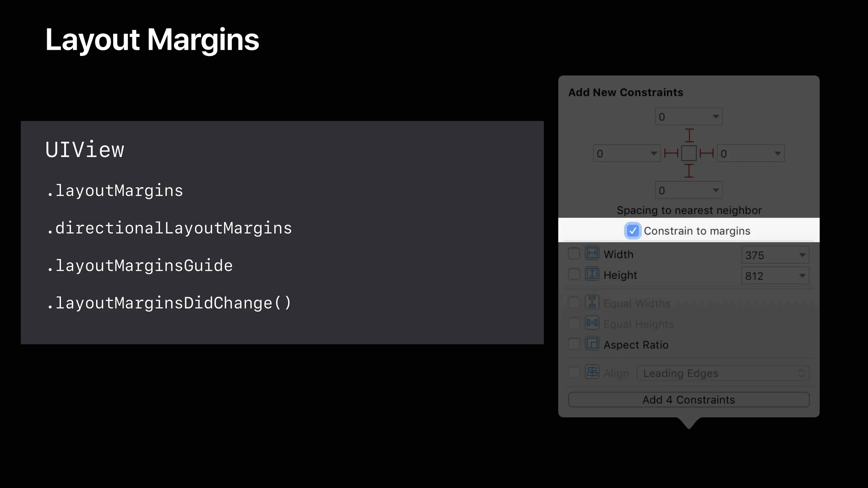Open the right spacing value dropdown
868x488 pixels.
tap(778, 153)
